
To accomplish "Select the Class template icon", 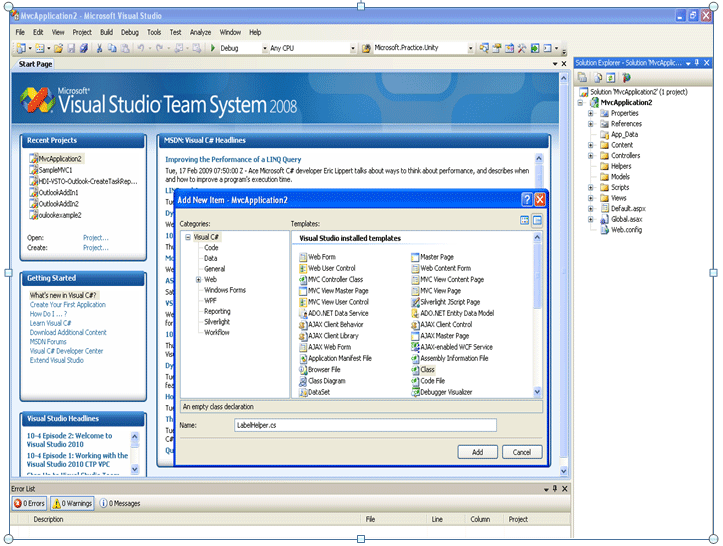I will click(x=415, y=369).
